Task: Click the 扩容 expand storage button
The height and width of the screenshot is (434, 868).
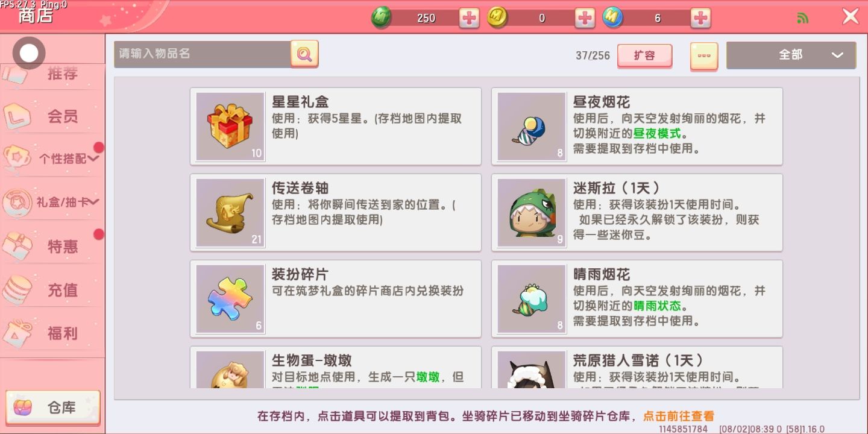Action: point(644,55)
